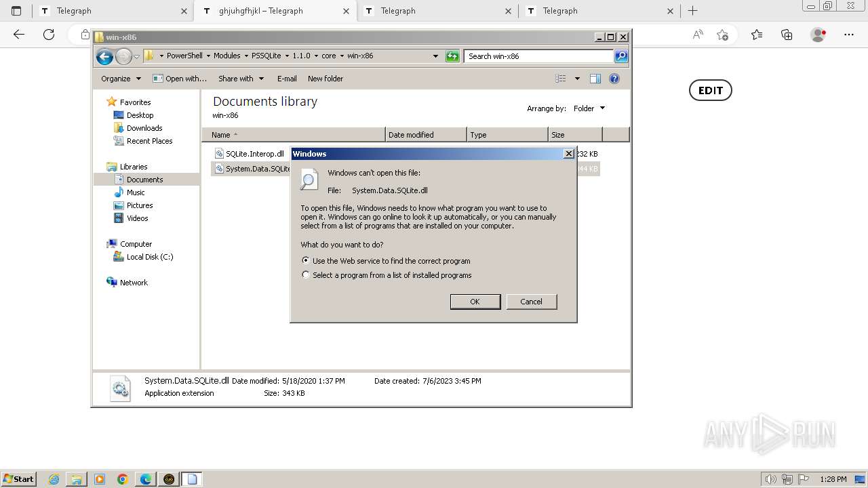
Task: Click the Explorer back arrow button
Action: (x=104, y=56)
